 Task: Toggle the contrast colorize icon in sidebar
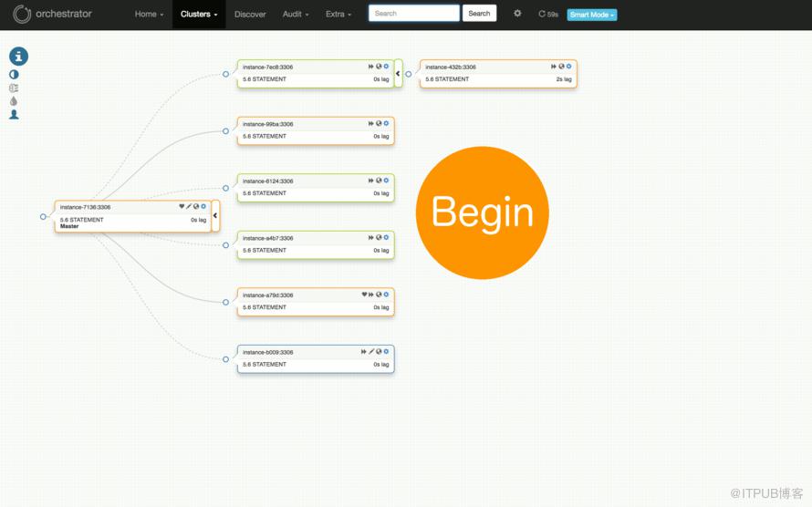point(14,75)
